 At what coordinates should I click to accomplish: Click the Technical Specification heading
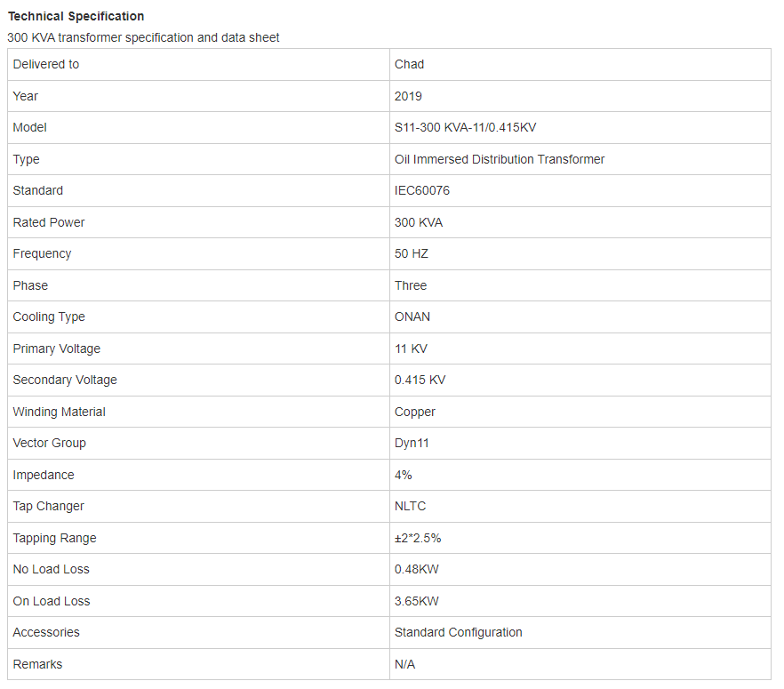(76, 17)
